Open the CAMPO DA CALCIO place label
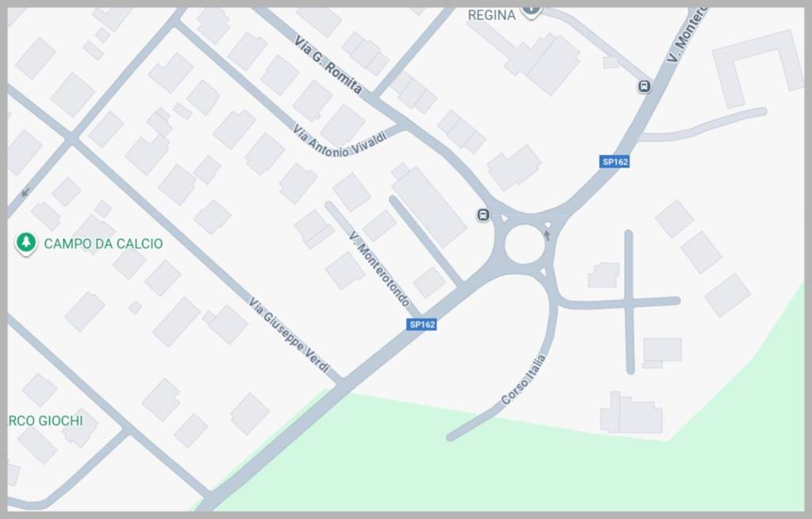 pyautogui.click(x=104, y=244)
